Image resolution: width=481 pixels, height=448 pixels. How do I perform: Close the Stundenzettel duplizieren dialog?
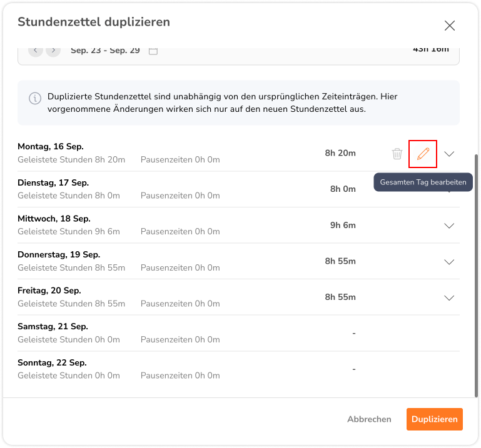pyautogui.click(x=449, y=26)
